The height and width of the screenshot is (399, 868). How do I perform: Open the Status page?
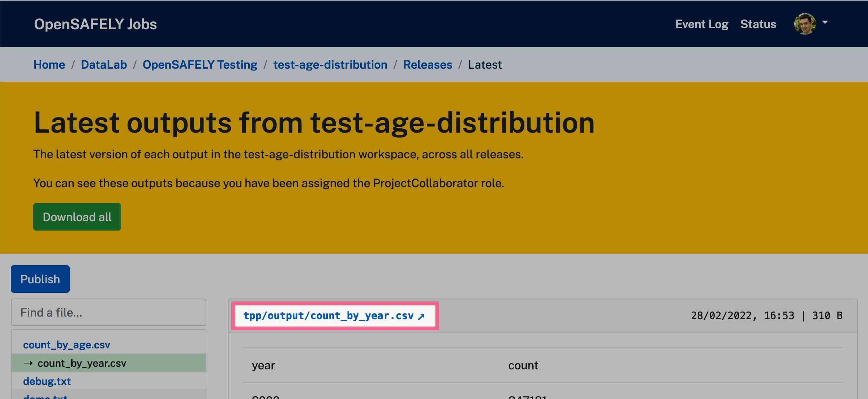(x=758, y=24)
